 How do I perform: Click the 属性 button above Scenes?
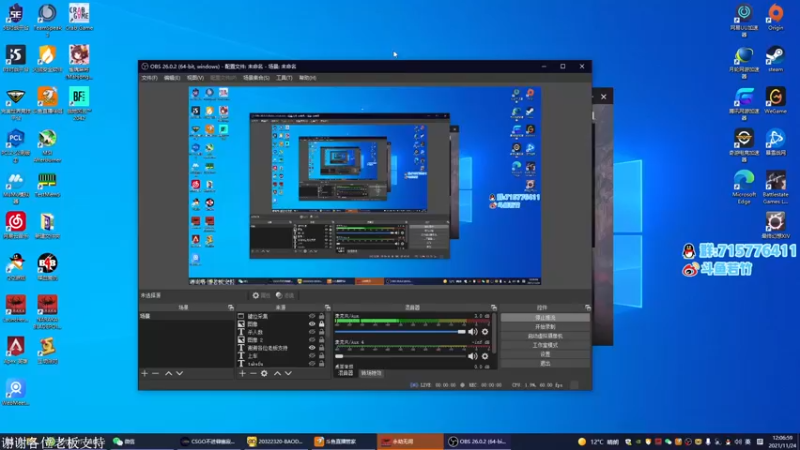tap(261, 295)
